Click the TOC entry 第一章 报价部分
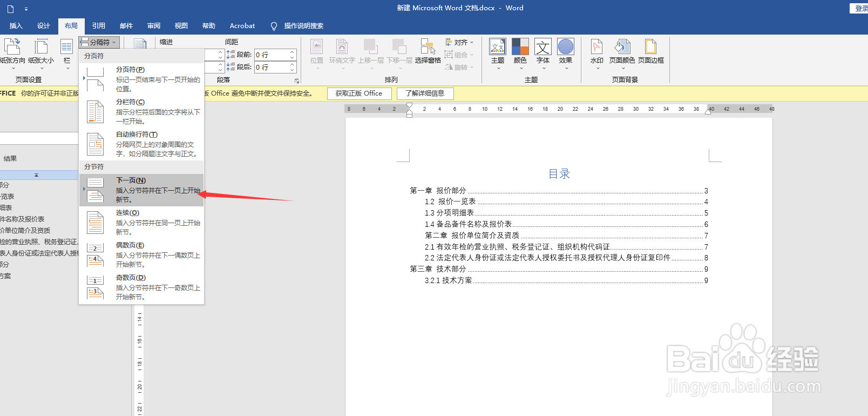Screen dimensions: 868x416 559,191
